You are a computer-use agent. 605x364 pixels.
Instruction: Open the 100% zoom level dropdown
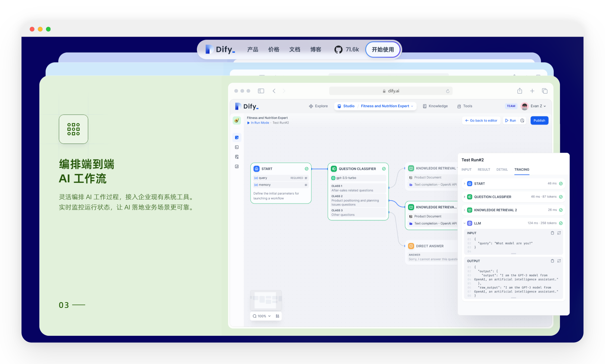tap(262, 316)
